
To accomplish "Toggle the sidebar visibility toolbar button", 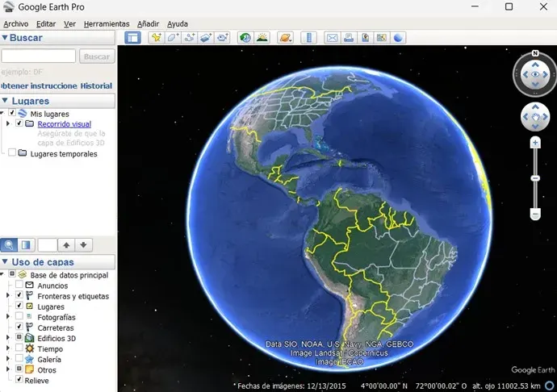I will tap(132, 38).
